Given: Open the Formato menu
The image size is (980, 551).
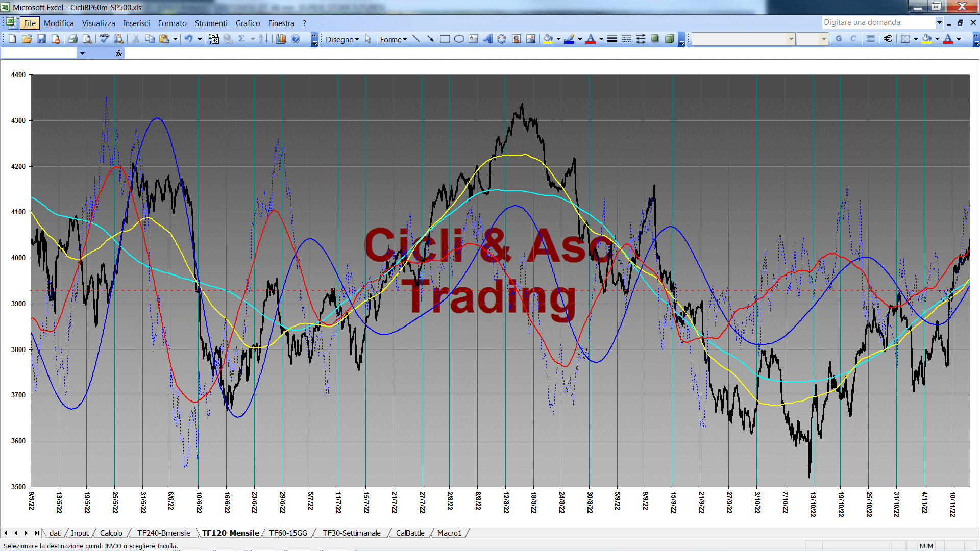Looking at the screenshot, I should coord(172,23).
